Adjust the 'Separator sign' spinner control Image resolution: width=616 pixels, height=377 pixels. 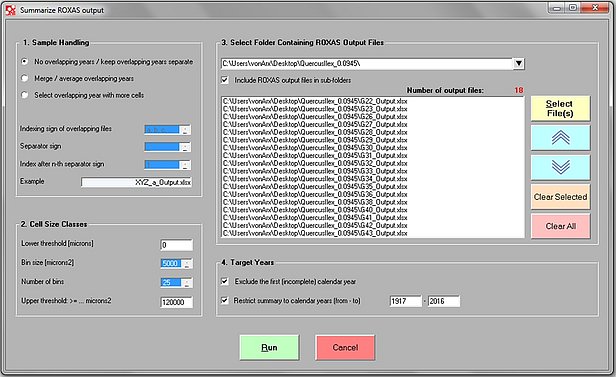click(x=185, y=147)
